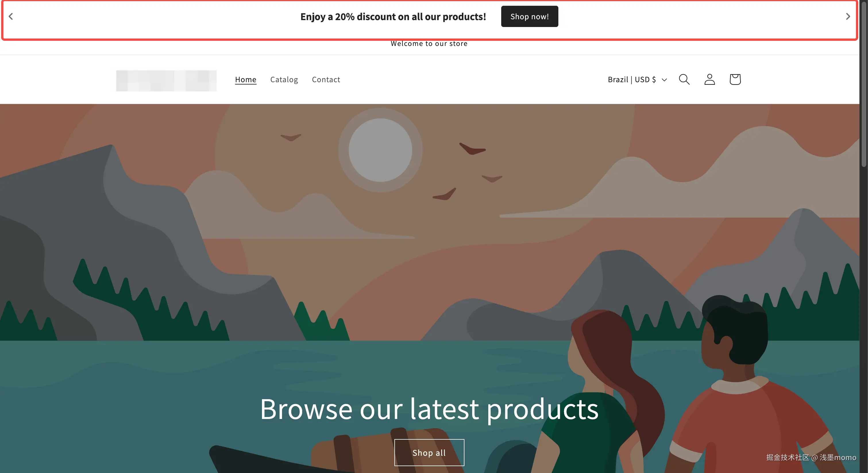Click the Browse our latest products heading
Viewport: 868px width, 473px height.
tap(429, 409)
